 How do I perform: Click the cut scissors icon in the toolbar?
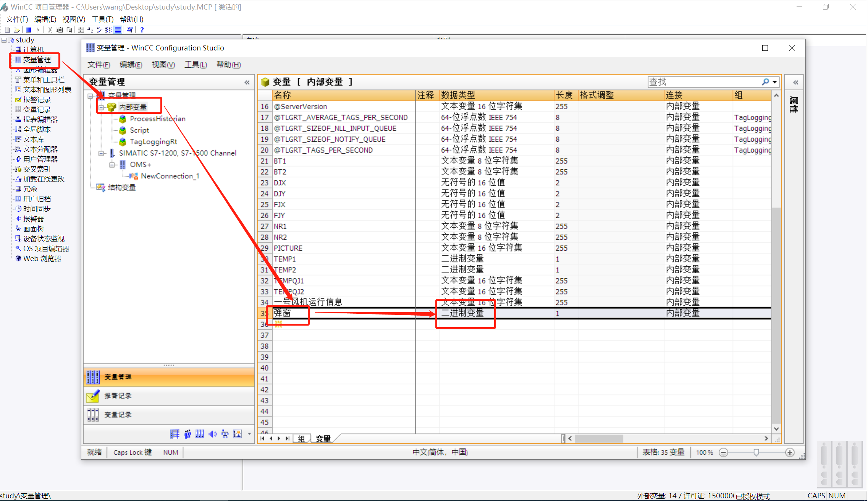click(50, 29)
